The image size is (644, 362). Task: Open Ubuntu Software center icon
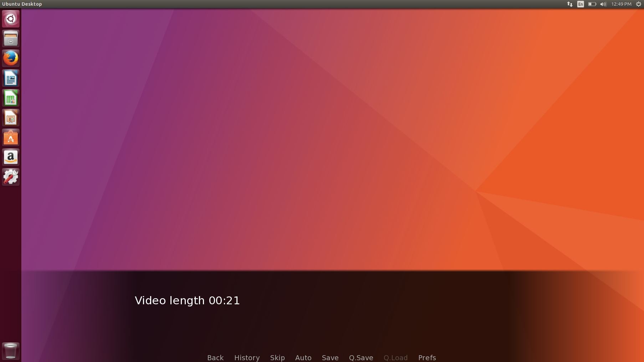pos(11,138)
